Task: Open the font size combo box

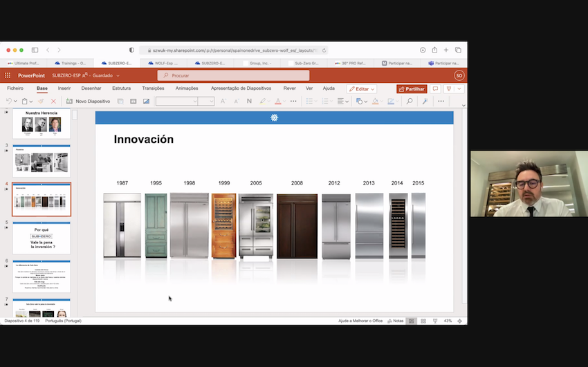Action: (206, 101)
